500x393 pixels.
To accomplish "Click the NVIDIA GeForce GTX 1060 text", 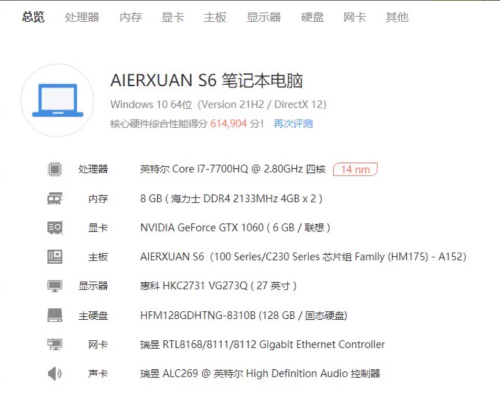I will (x=235, y=228).
